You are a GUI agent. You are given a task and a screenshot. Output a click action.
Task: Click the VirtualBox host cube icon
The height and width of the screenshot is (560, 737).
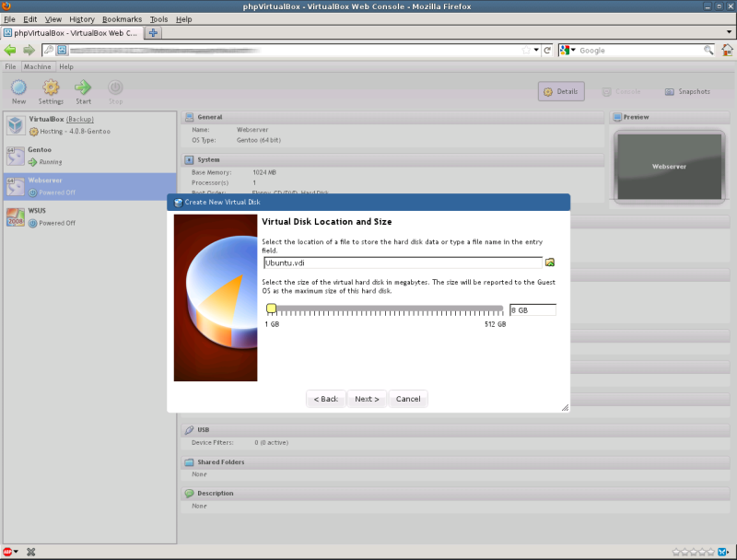(x=16, y=125)
